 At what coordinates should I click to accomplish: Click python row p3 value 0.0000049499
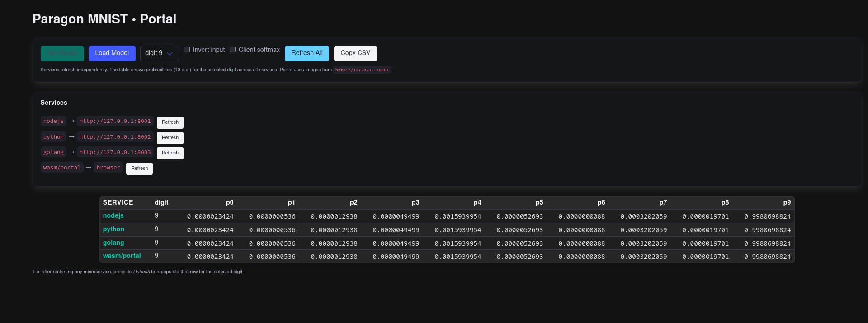[x=396, y=230]
